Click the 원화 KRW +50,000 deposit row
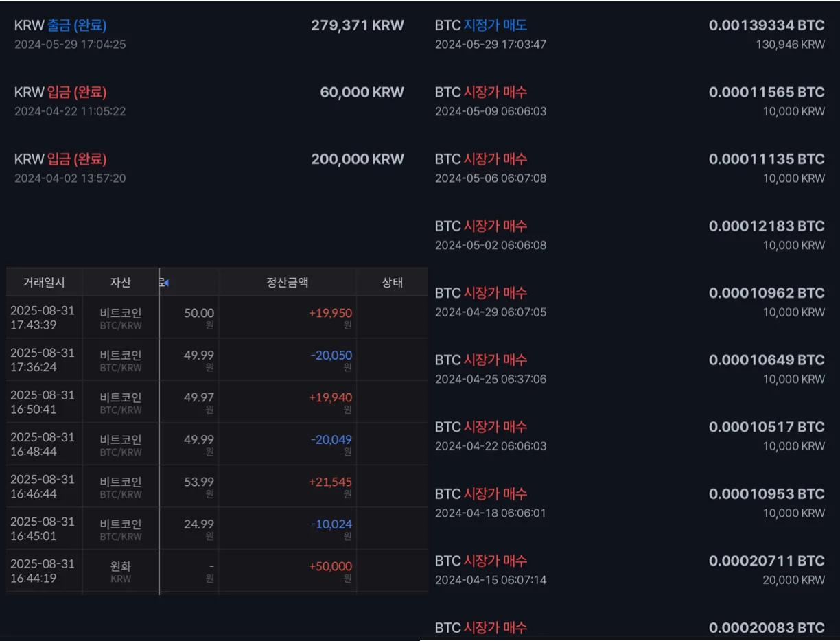 pos(217,571)
